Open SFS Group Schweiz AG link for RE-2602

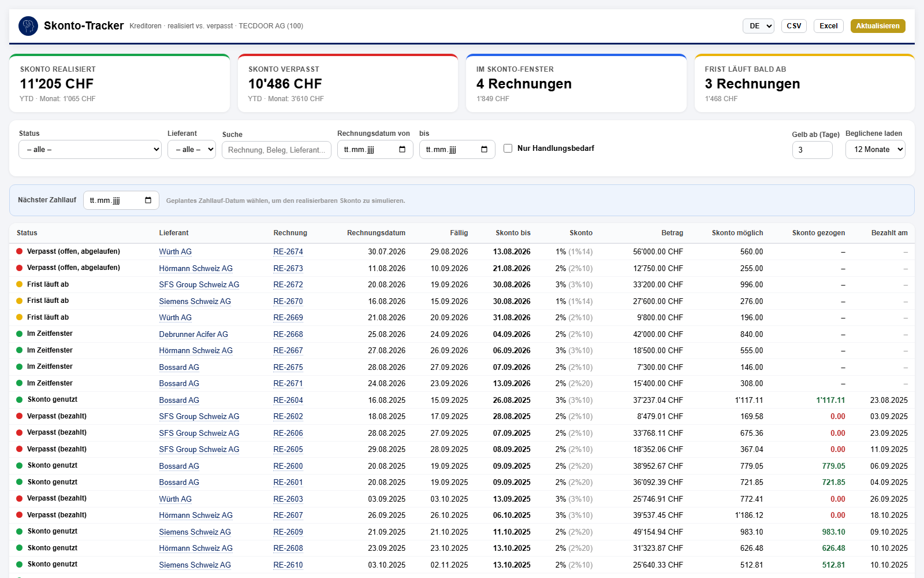pyautogui.click(x=199, y=416)
